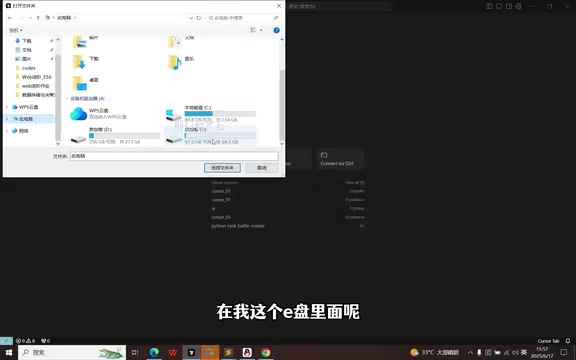Screen dimensions: 576x360
Task: Click the 在此电脑中搜索 search box
Action: tap(243, 18)
